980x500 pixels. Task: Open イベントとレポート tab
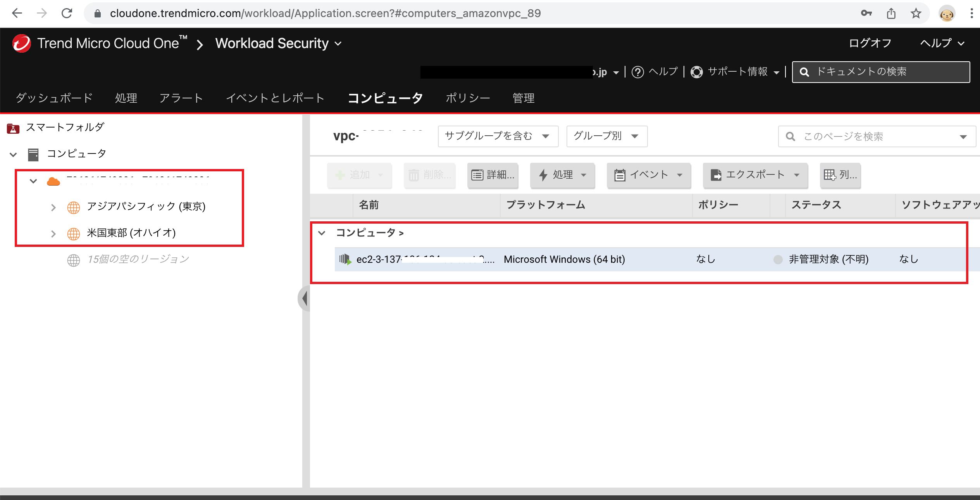[275, 98]
